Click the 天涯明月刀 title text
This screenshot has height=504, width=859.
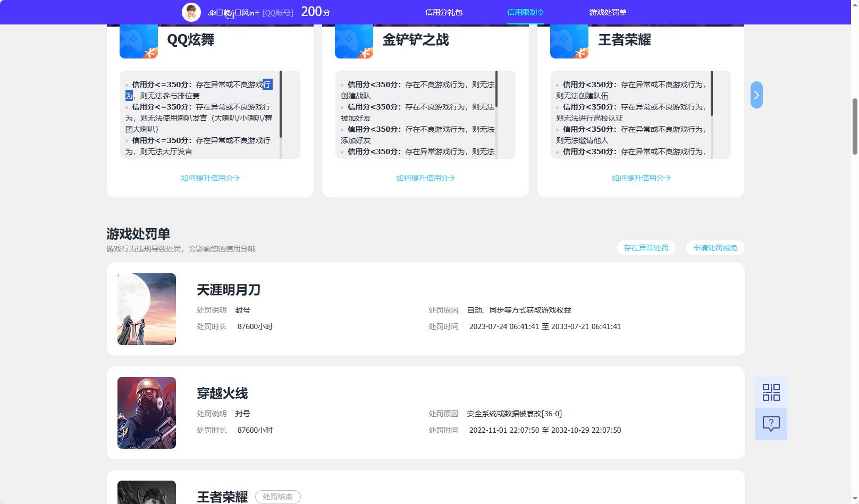click(229, 290)
